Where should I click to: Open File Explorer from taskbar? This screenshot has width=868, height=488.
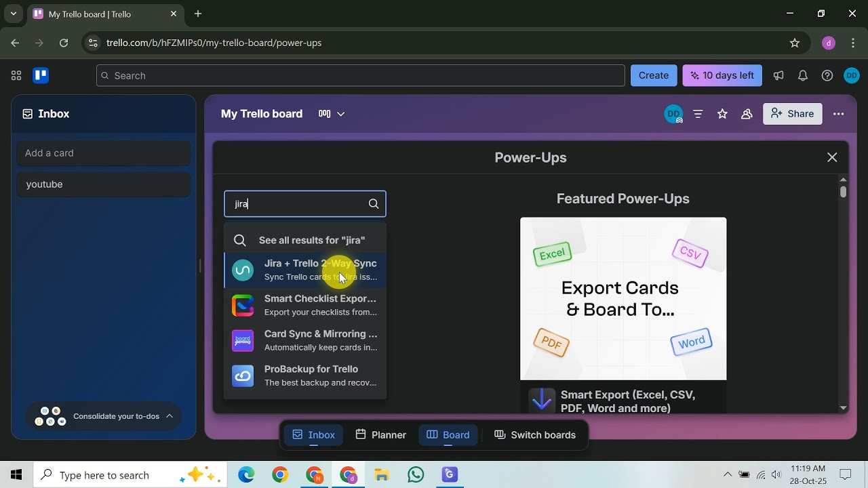[382, 475]
